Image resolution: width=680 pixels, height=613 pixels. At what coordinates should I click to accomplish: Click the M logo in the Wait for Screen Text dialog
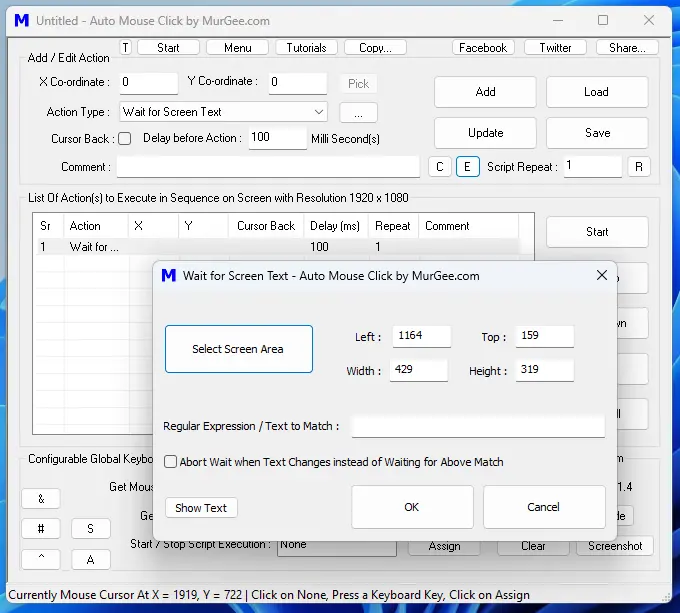[x=168, y=275]
